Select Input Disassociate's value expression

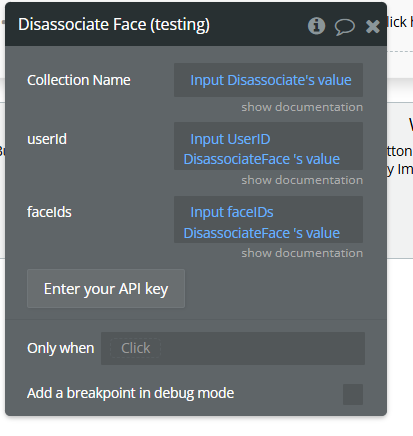(x=271, y=80)
